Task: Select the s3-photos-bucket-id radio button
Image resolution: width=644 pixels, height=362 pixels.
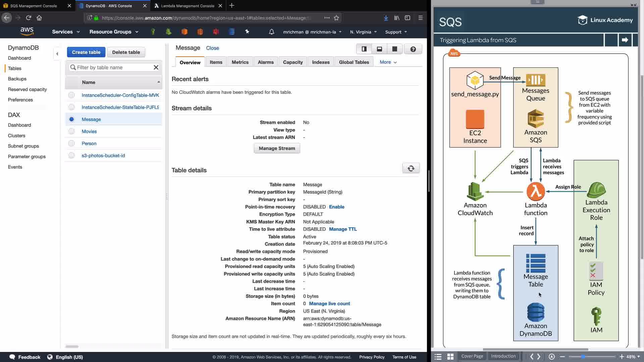Action: [71, 156]
